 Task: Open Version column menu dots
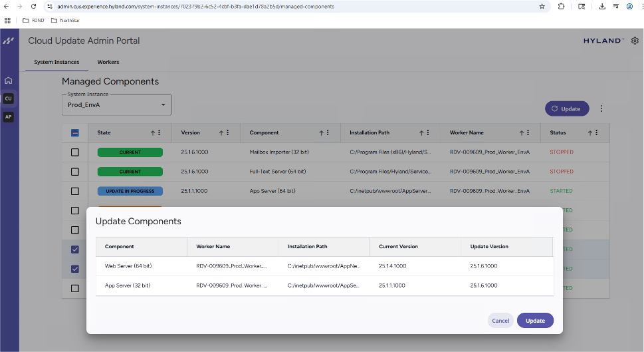pyautogui.click(x=227, y=133)
